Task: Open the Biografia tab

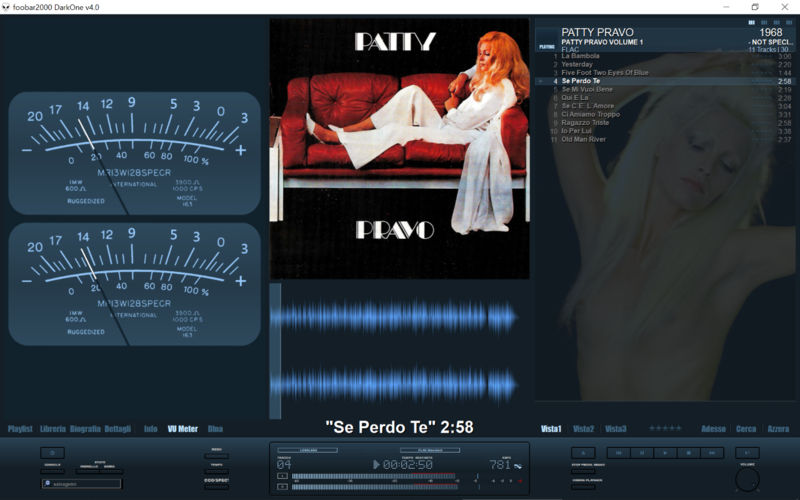Action: 85,429
